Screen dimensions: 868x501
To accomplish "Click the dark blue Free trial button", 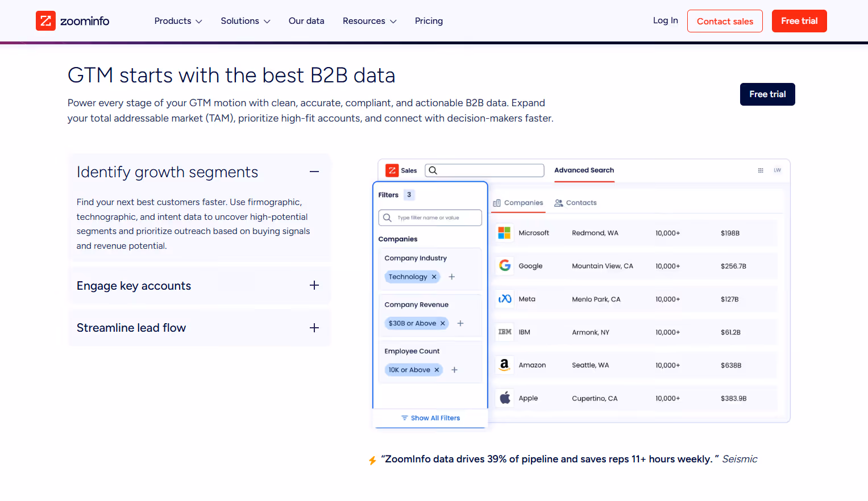I will coord(767,94).
